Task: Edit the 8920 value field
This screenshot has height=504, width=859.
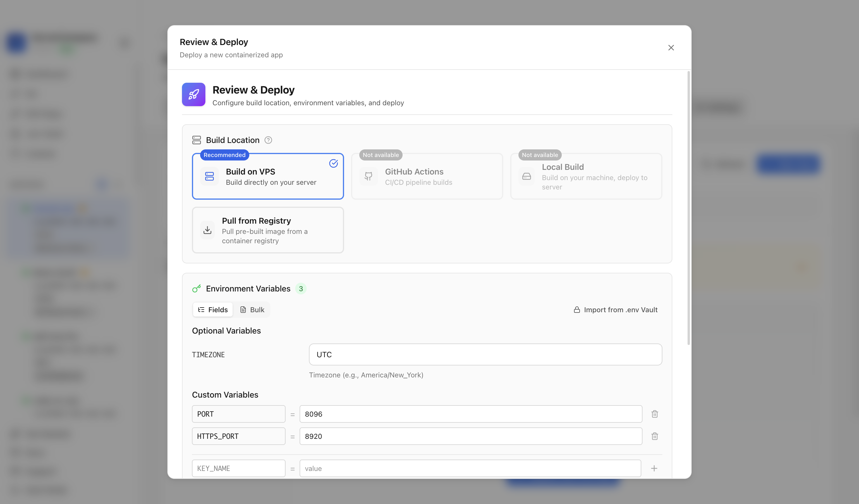Action: click(471, 436)
